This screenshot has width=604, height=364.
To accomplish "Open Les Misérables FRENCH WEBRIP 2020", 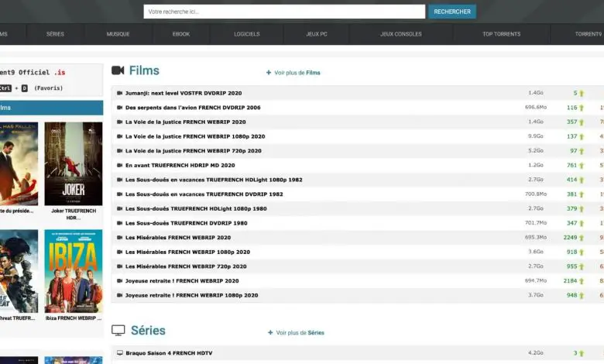I will [178, 237].
